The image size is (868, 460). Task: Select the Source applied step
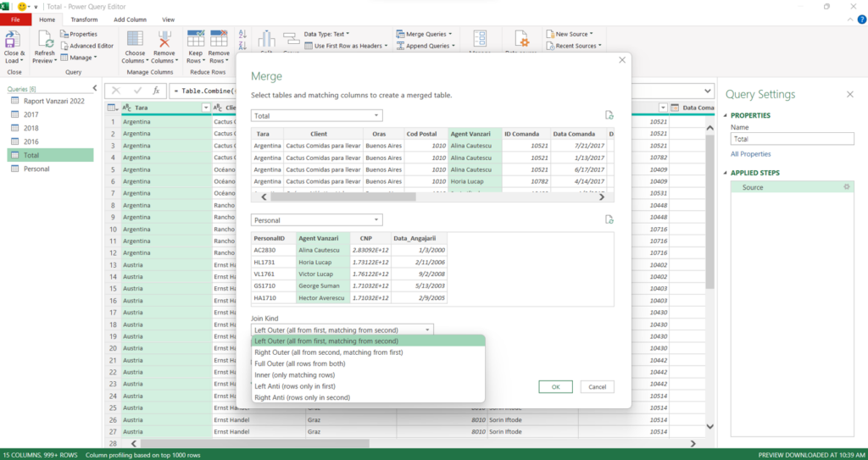tap(793, 187)
